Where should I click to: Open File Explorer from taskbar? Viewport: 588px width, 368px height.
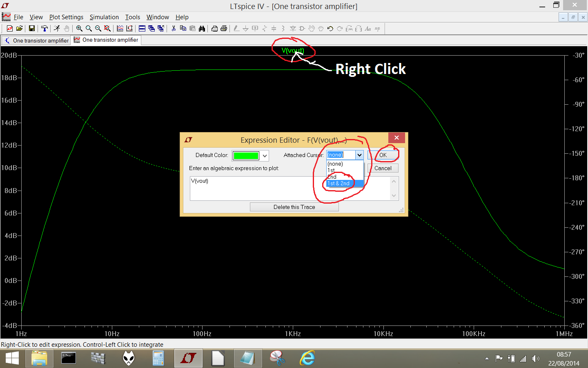(39, 359)
